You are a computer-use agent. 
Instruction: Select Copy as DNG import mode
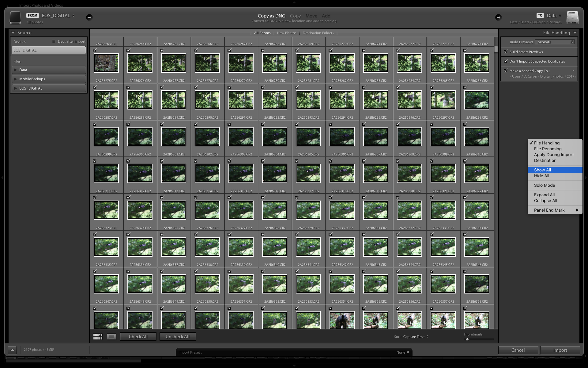click(x=271, y=16)
